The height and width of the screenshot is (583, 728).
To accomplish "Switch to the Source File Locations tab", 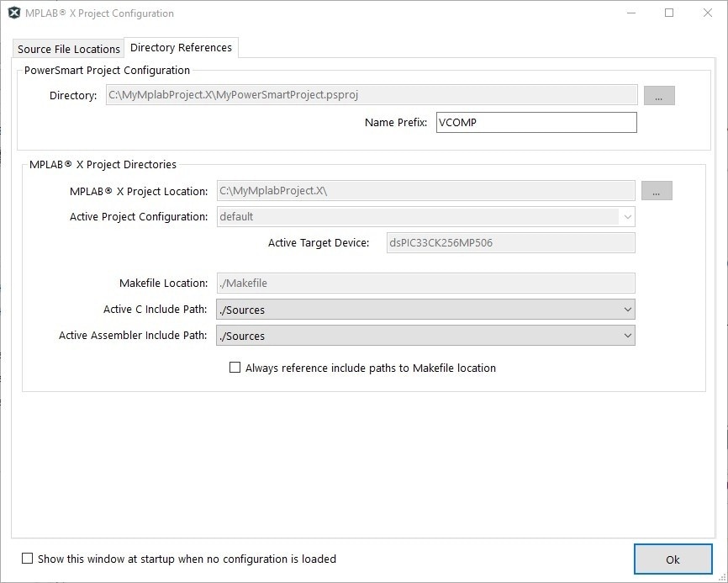I will click(69, 49).
